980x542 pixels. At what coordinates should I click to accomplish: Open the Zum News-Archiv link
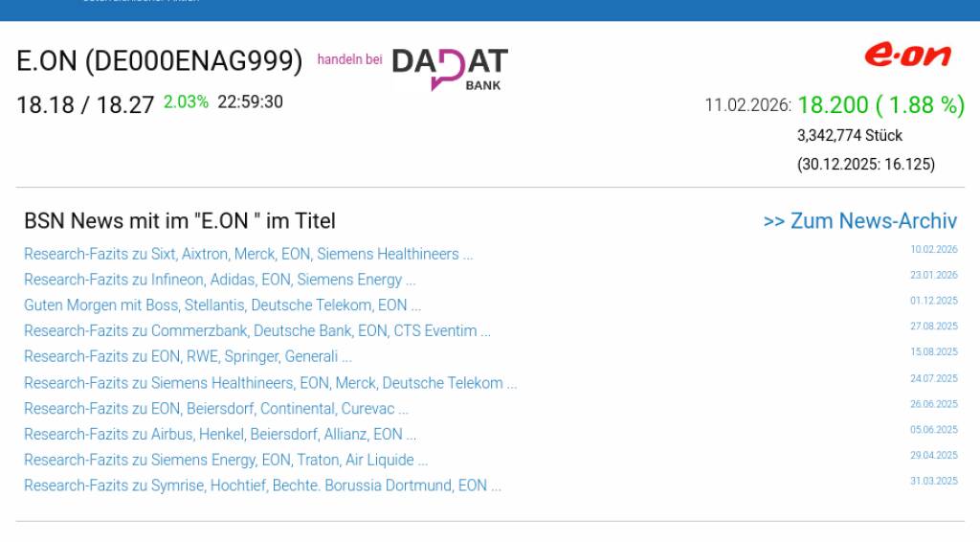(859, 221)
